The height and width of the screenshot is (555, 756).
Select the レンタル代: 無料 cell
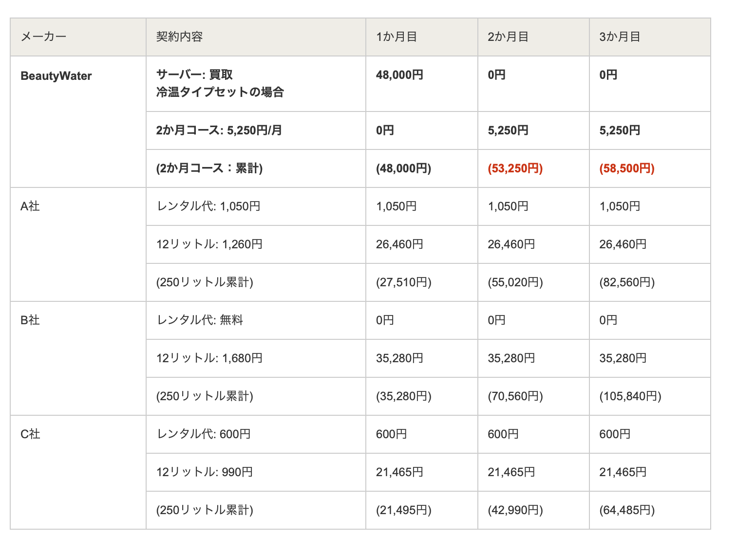tap(200, 320)
